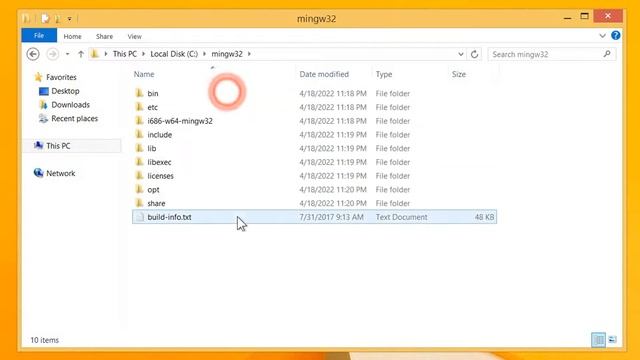
Task: Select the bin folder icon
Action: coord(140,93)
